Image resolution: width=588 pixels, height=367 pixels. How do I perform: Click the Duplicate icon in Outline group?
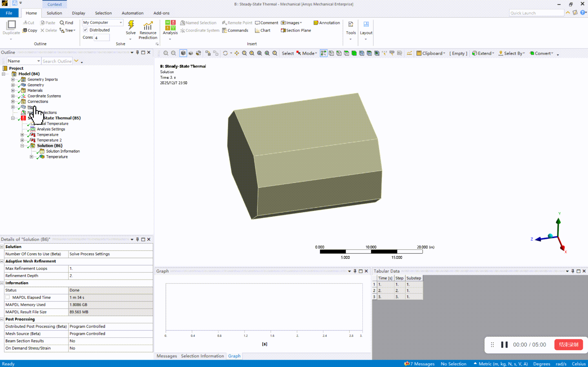pyautogui.click(x=11, y=25)
